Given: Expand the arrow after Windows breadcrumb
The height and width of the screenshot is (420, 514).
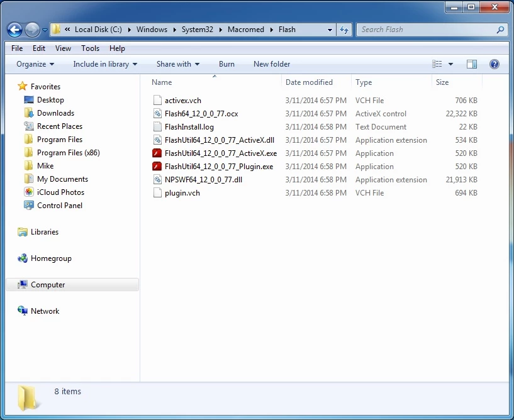Looking at the screenshot, I should (x=175, y=30).
